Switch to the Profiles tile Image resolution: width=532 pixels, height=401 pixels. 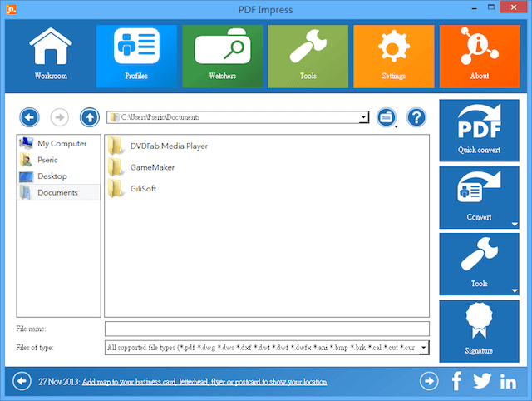(136, 57)
